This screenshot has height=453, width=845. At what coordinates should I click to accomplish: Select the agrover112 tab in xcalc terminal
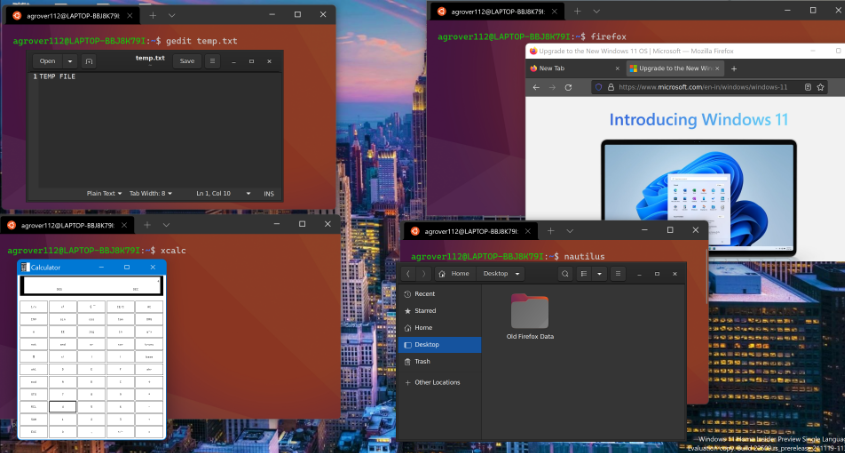[67, 225]
